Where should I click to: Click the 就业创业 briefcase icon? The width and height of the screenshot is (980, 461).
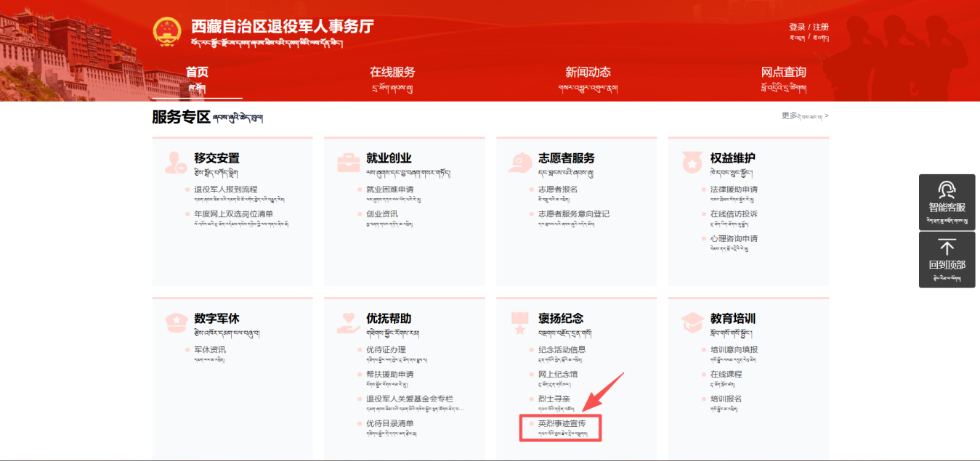click(348, 163)
